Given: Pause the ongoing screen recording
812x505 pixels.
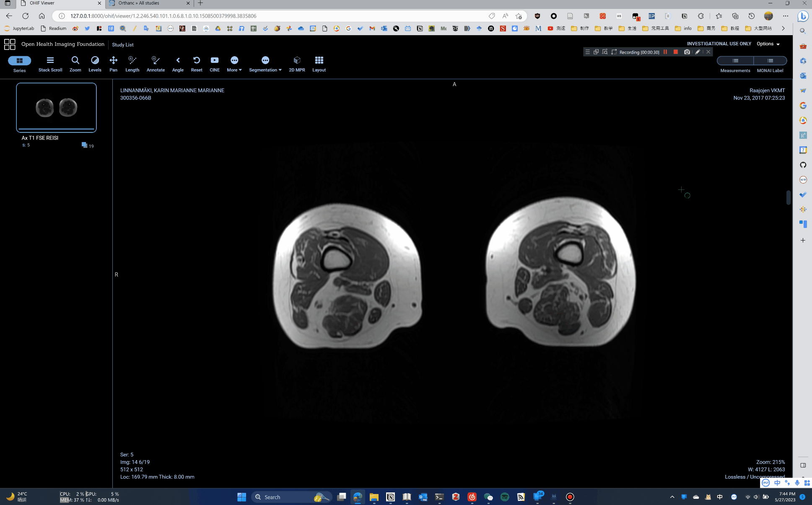Looking at the screenshot, I should click(665, 52).
